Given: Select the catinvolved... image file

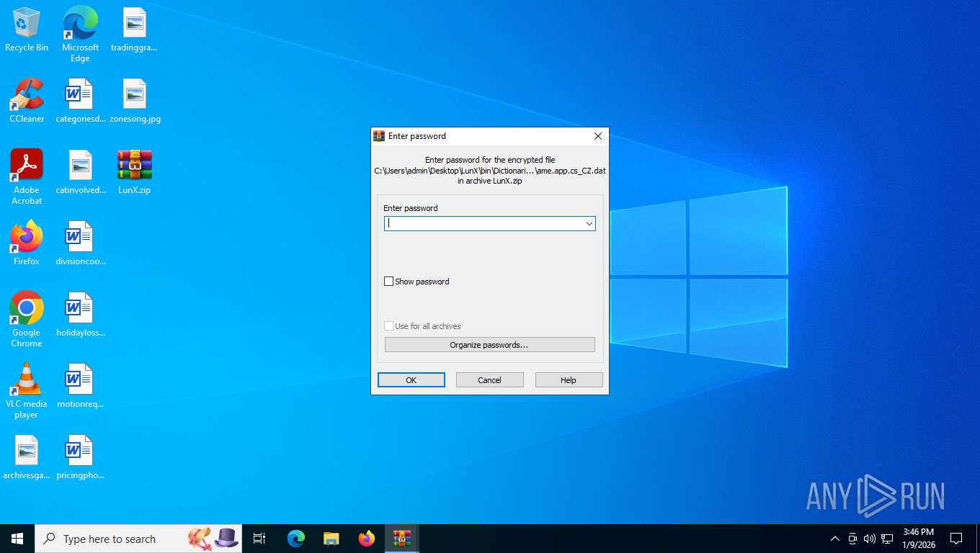Looking at the screenshot, I should coord(80,173).
